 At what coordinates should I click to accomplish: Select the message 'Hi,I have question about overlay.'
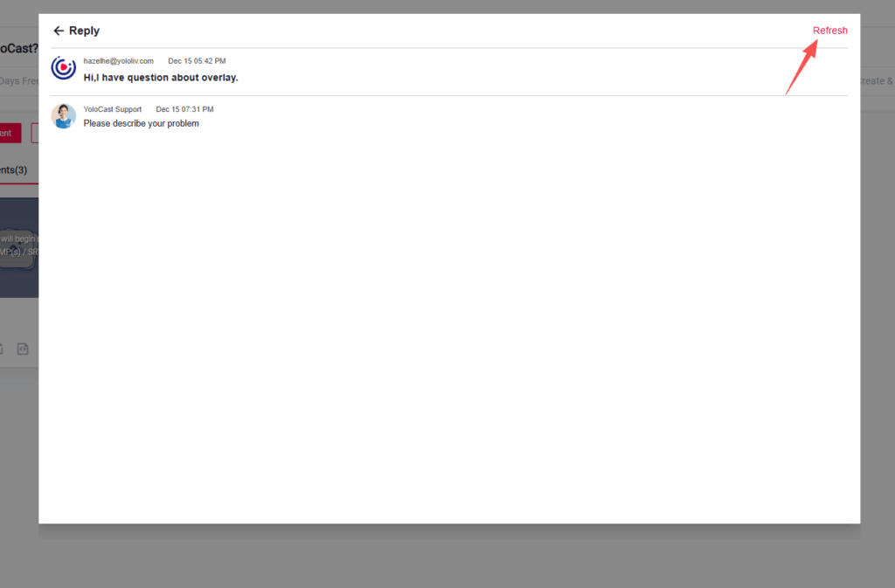[161, 78]
